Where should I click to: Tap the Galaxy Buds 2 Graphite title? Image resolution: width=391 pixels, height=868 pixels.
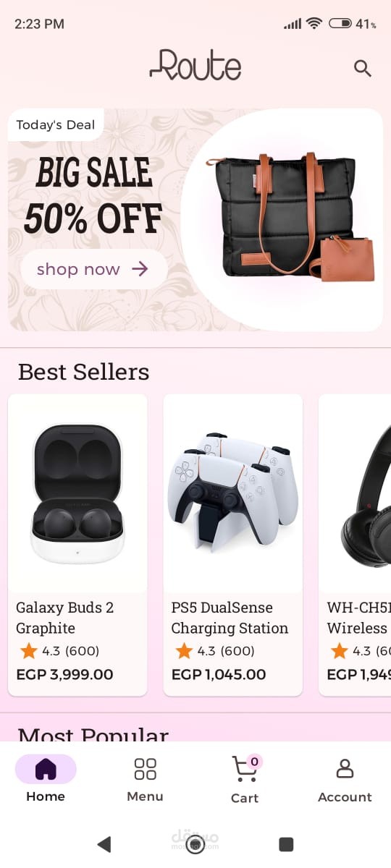(65, 618)
